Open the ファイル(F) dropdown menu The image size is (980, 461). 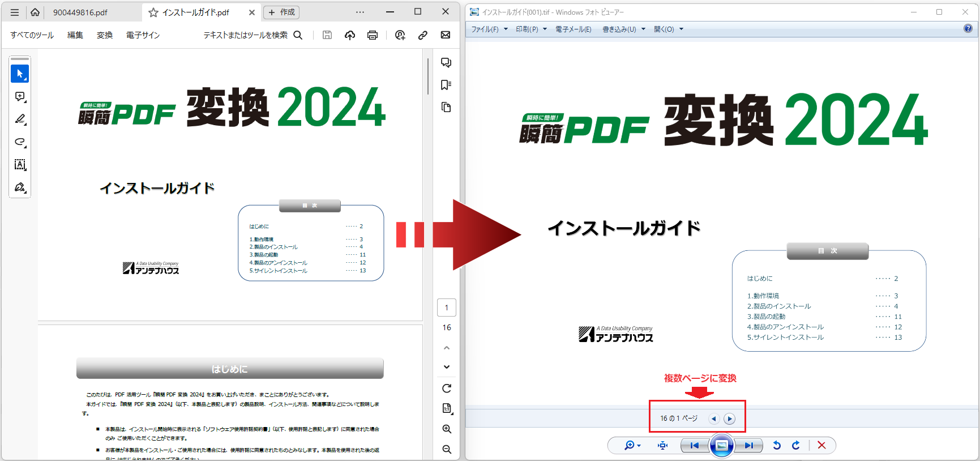[x=489, y=29]
